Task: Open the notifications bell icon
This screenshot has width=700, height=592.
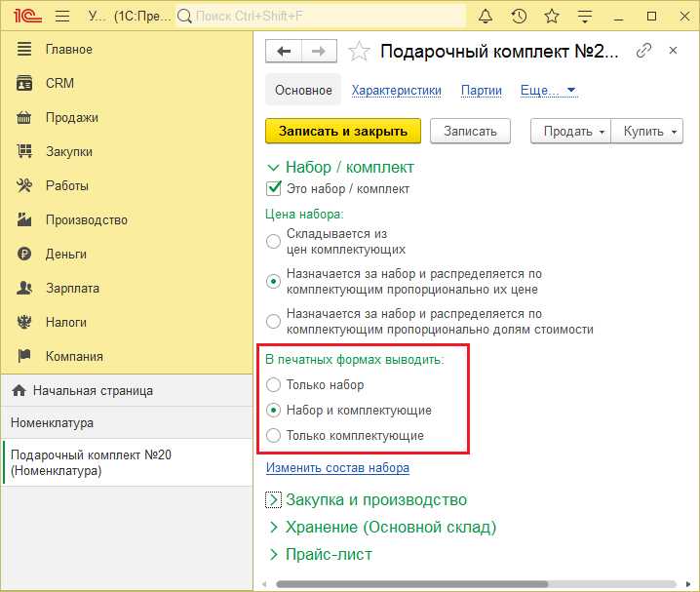Action: (x=486, y=17)
